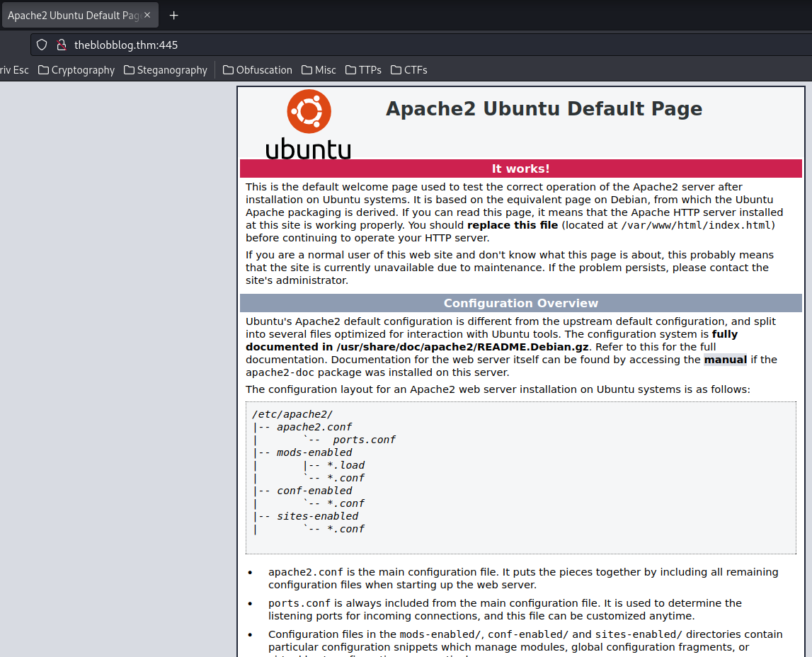The width and height of the screenshot is (812, 657).
Task: Click the /var/www/html/index.html path text
Action: click(696, 225)
